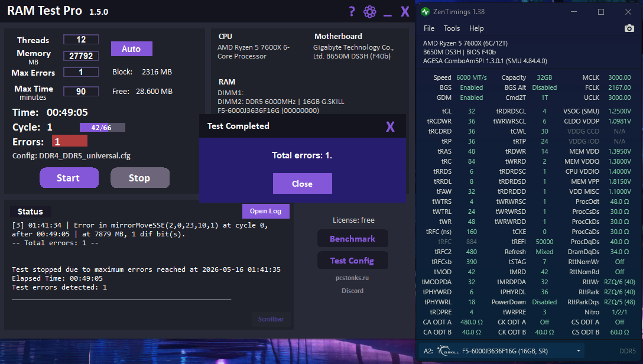Image resolution: width=643 pixels, height=364 pixels.
Task: Click the Auto button for threads
Action: coord(131,49)
